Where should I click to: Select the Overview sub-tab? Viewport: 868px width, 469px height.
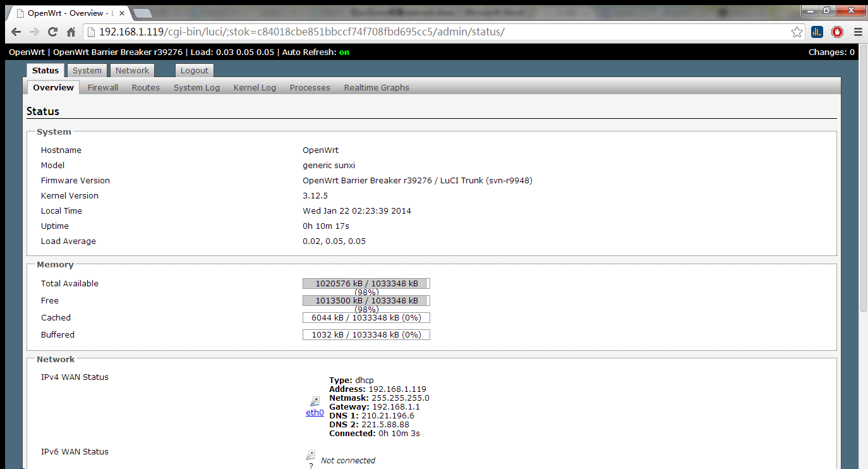point(54,88)
